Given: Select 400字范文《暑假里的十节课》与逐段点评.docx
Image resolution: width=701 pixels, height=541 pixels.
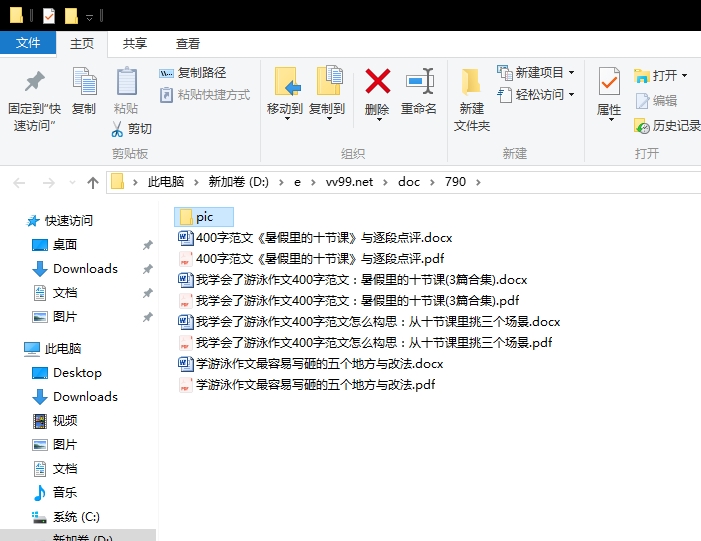Looking at the screenshot, I should tap(315, 237).
